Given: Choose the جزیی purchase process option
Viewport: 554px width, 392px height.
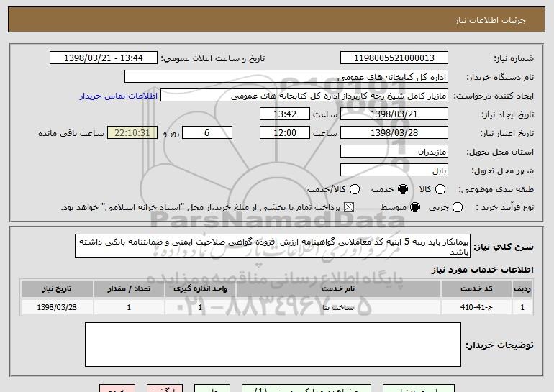Looking at the screenshot, I should pos(458,207).
